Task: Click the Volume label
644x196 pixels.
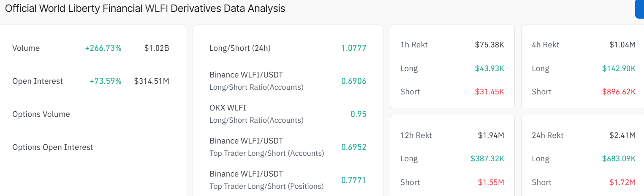Action: [x=26, y=48]
